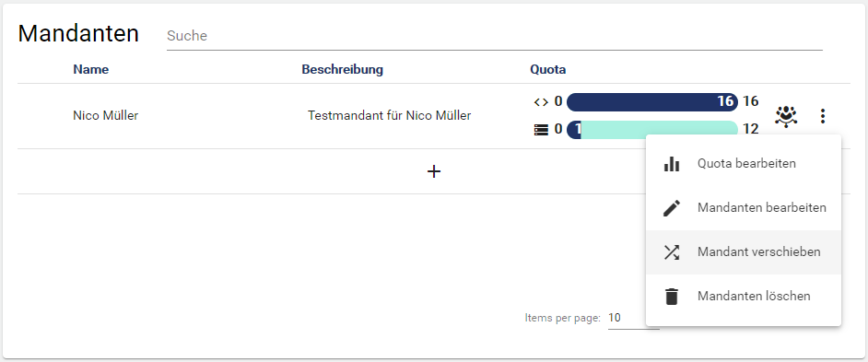Click the mint green storage quota bar
The width and height of the screenshot is (868, 362).
pos(652,130)
